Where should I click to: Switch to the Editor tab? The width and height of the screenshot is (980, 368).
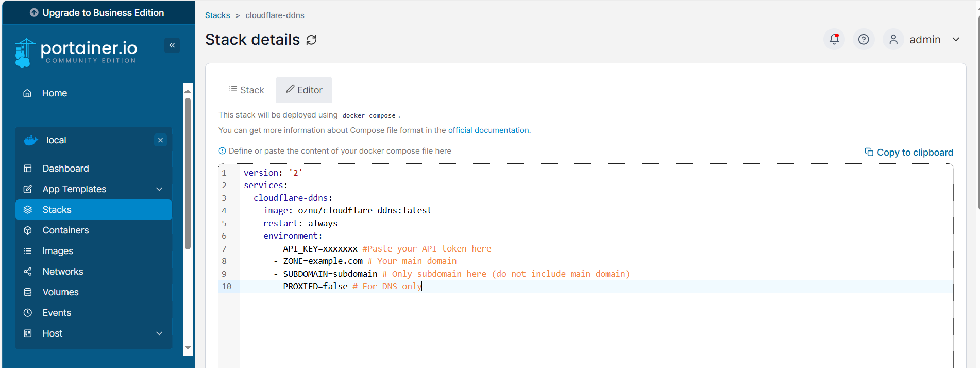tap(304, 90)
